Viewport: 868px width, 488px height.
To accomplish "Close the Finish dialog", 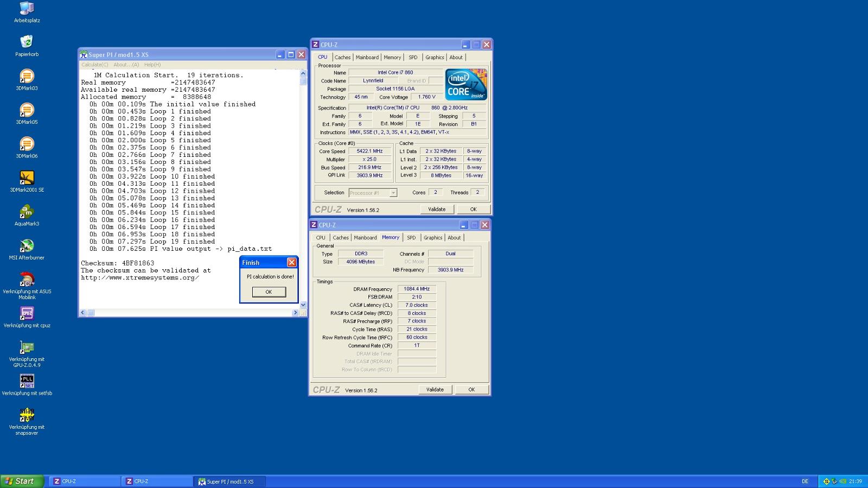I will click(291, 262).
